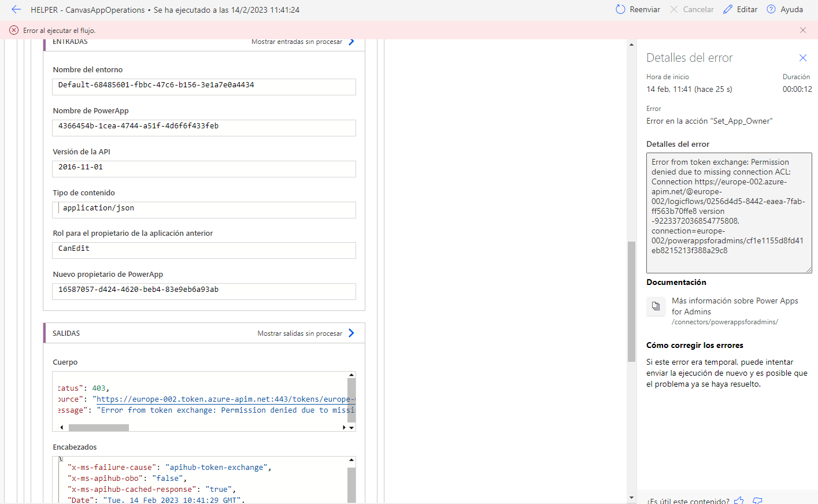Click the Nombre del entorno value field

coord(204,87)
